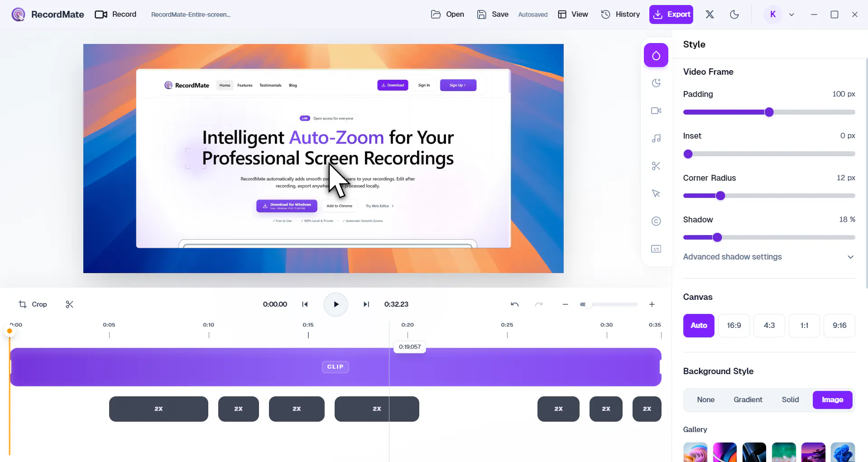Image resolution: width=868 pixels, height=462 pixels.
Task: Open a project file
Action: [x=447, y=14]
